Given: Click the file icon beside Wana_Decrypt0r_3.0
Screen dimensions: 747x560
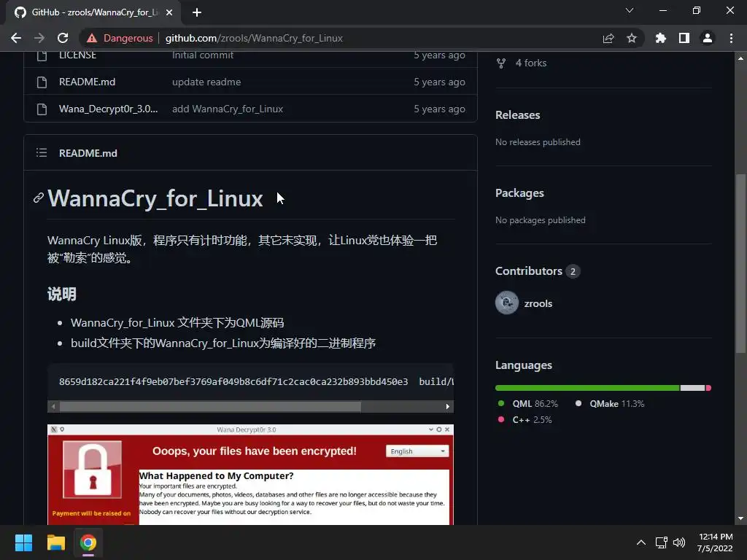Looking at the screenshot, I should 42,109.
